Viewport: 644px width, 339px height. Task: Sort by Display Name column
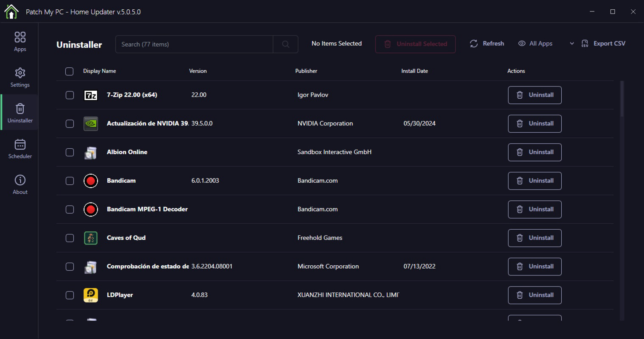click(99, 71)
